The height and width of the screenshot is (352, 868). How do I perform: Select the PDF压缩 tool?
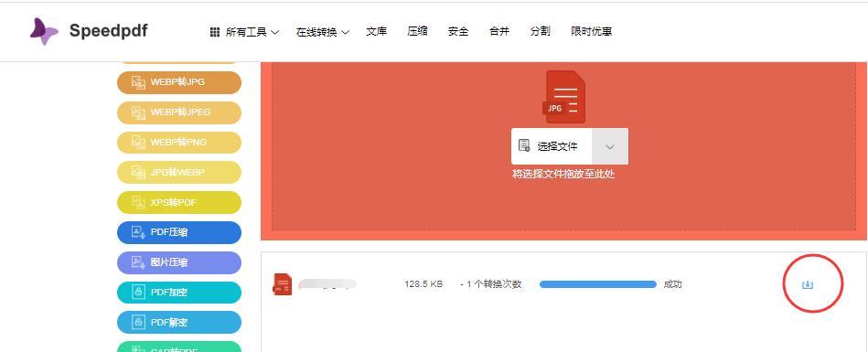(179, 232)
